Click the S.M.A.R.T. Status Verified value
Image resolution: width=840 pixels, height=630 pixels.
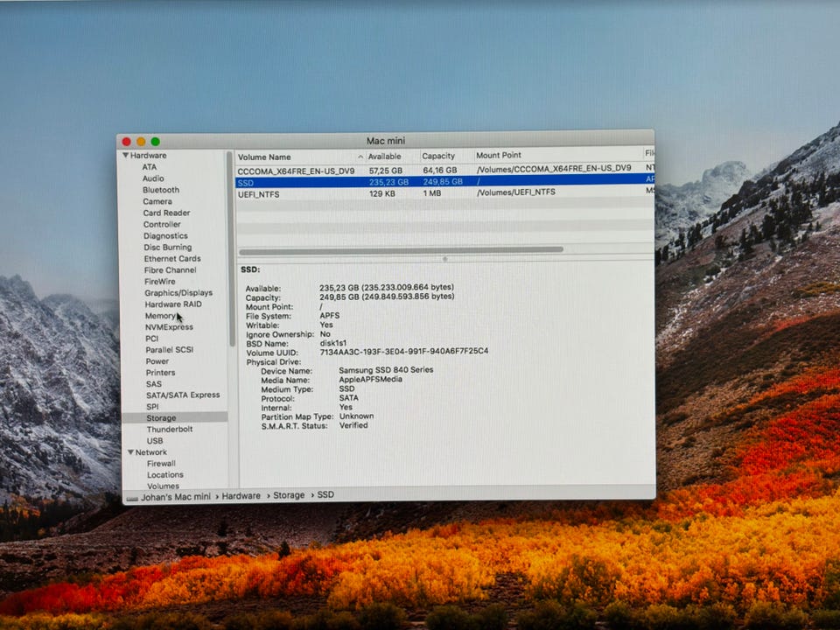click(x=353, y=425)
